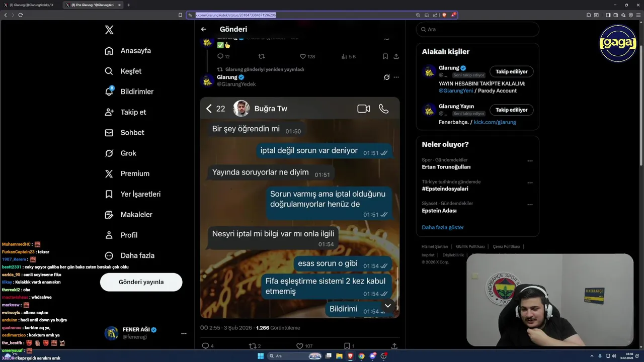Open Keşfet search page

click(x=123, y=71)
